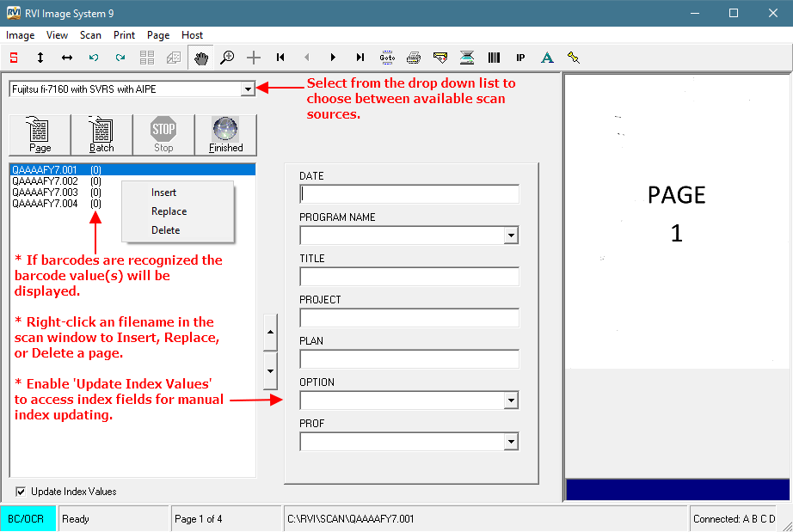Click the Page 1 of 4 status text

(198, 519)
